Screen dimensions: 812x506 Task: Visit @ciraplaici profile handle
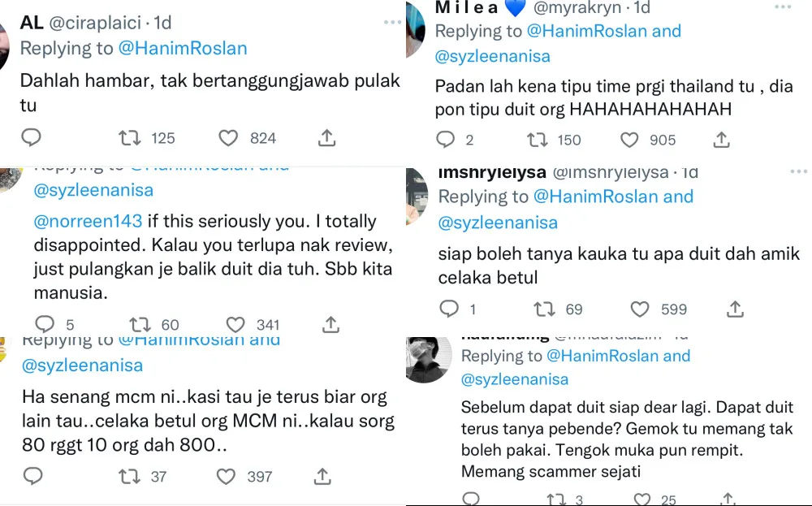[95, 23]
